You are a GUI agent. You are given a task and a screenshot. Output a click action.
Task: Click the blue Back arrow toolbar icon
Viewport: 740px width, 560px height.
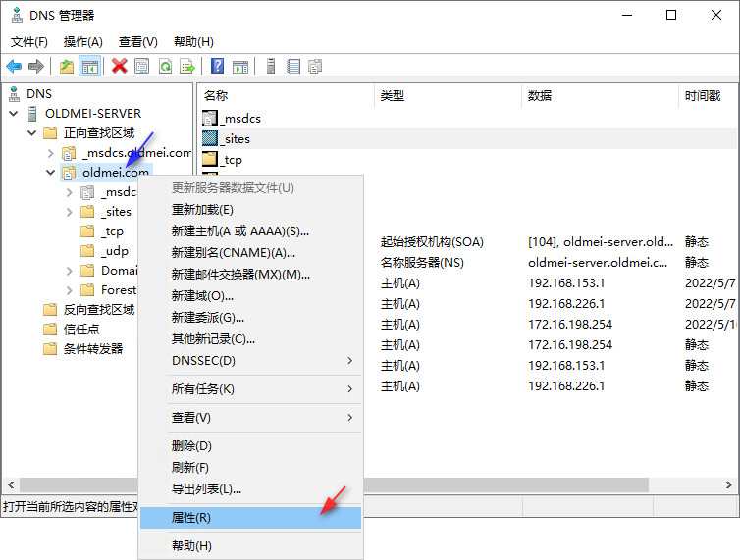point(14,66)
